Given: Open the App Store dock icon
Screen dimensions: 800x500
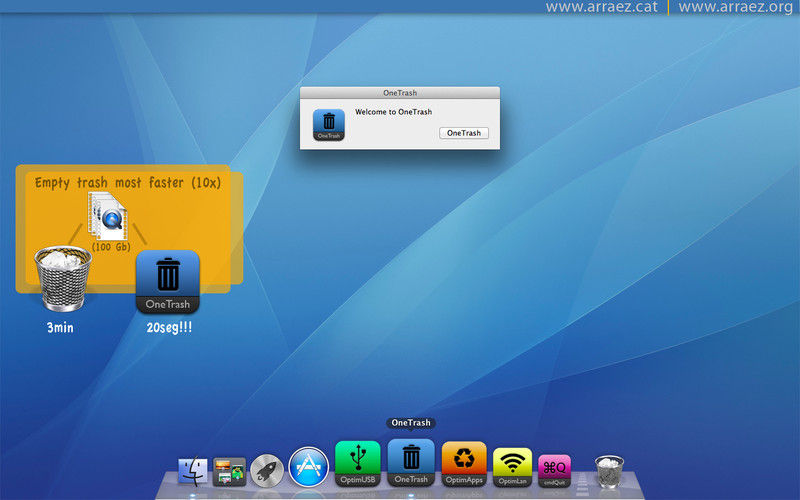Looking at the screenshot, I should pyautogui.click(x=308, y=467).
